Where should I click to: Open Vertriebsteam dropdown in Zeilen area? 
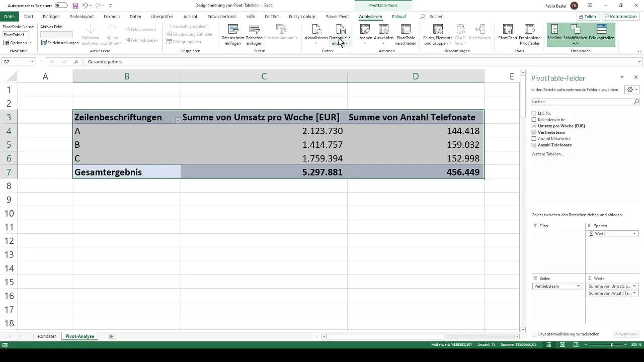(x=579, y=286)
